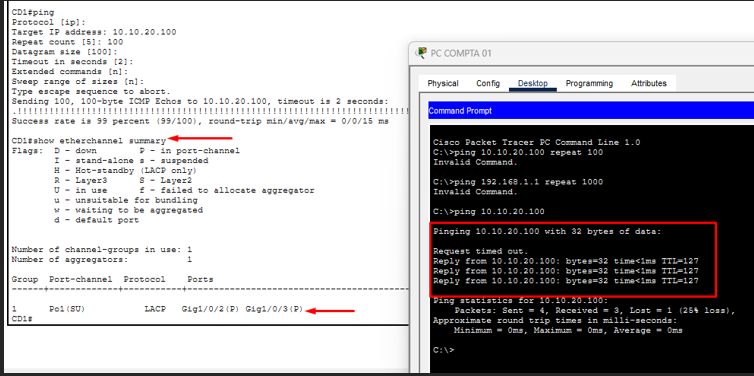
Task: Select the Desktop tab
Action: [533, 83]
